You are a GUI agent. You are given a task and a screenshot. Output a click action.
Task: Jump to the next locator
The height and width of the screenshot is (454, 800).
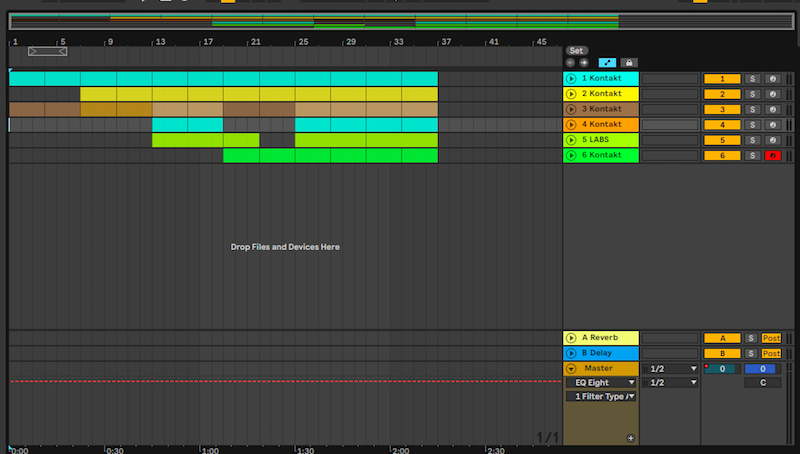coord(584,63)
